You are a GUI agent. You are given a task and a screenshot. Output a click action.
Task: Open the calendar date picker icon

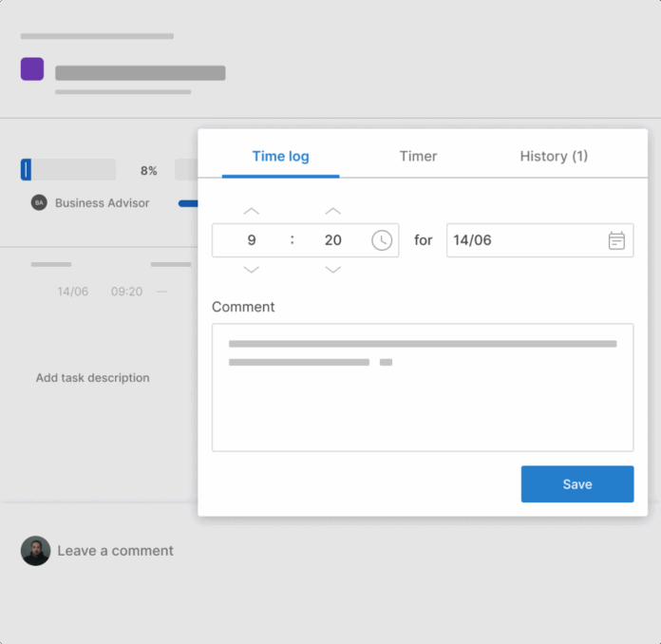point(616,240)
